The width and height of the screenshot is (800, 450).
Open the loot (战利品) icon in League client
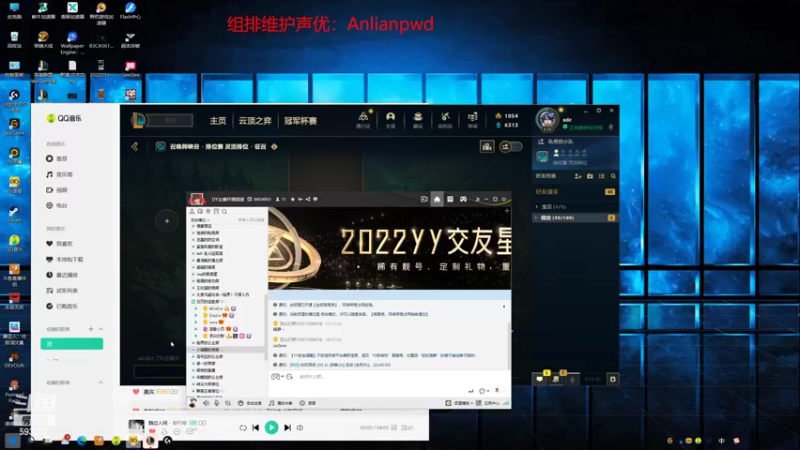[x=445, y=120]
